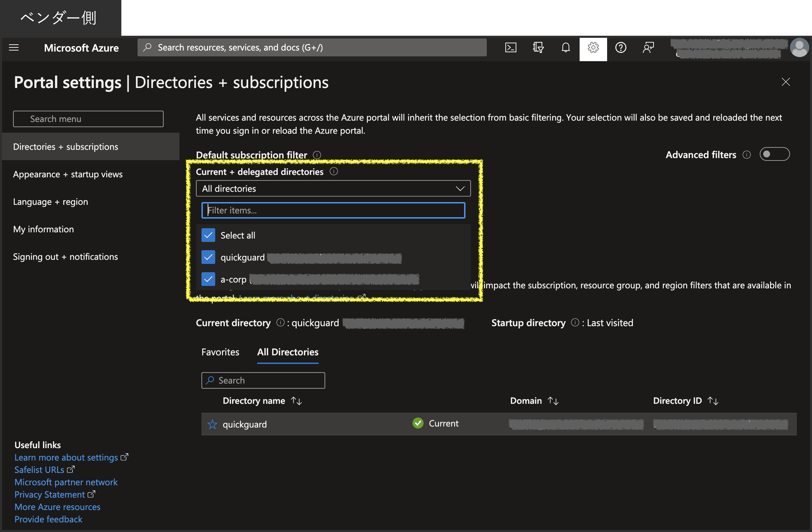This screenshot has width=812, height=532.
Task: Sort by Directory ID column arrows
Action: 713,401
